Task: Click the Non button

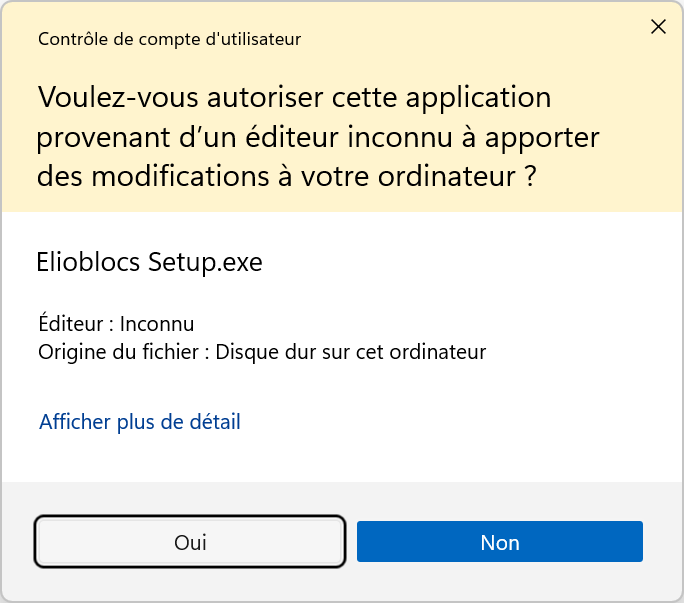Action: [x=499, y=542]
